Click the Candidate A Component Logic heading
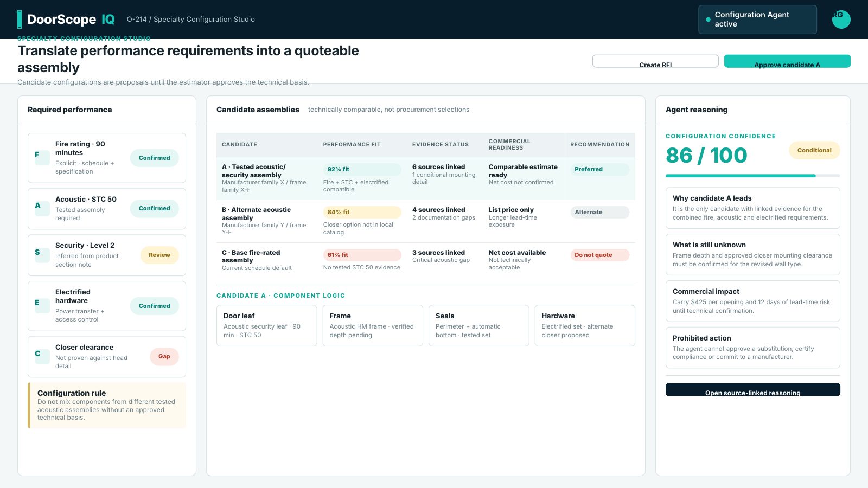868x488 pixels. 280,296
